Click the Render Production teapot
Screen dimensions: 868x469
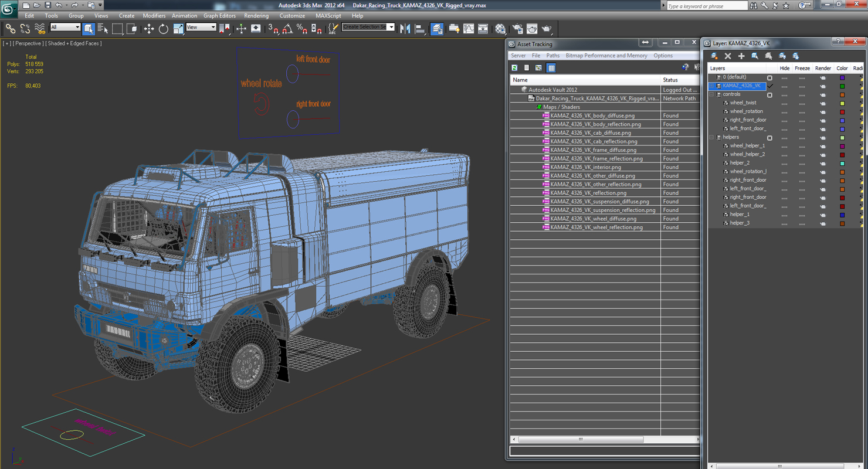pos(547,28)
